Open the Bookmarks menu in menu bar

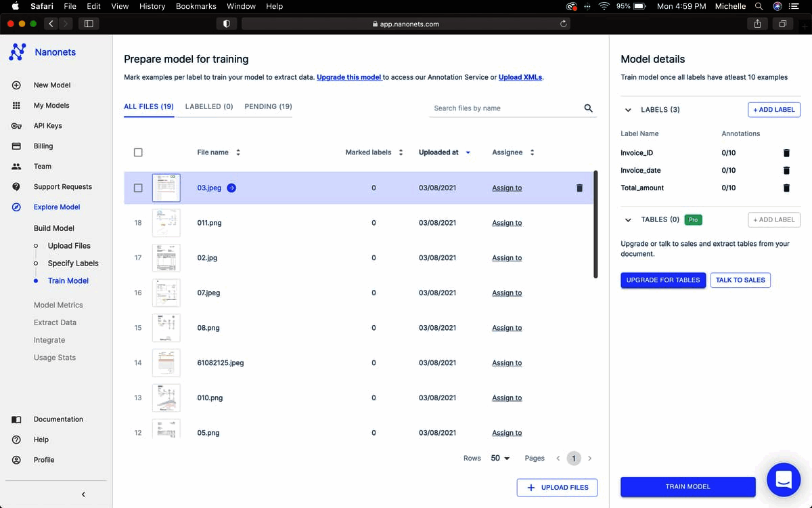[x=196, y=6]
